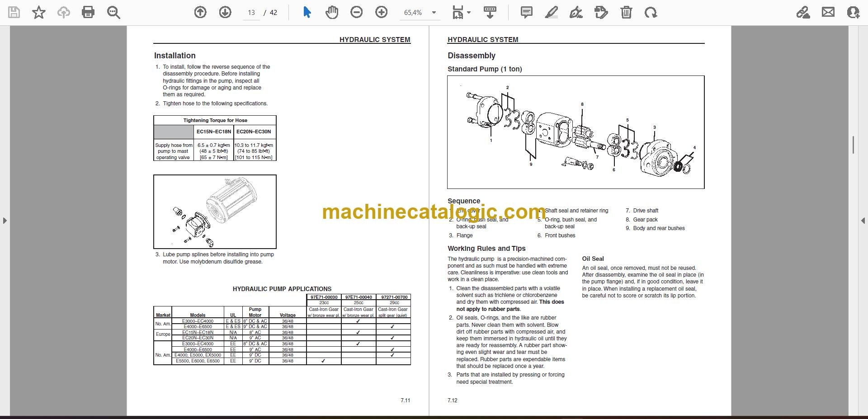868x419 pixels.
Task: Upload the file with the cloud icon
Action: coord(63,12)
